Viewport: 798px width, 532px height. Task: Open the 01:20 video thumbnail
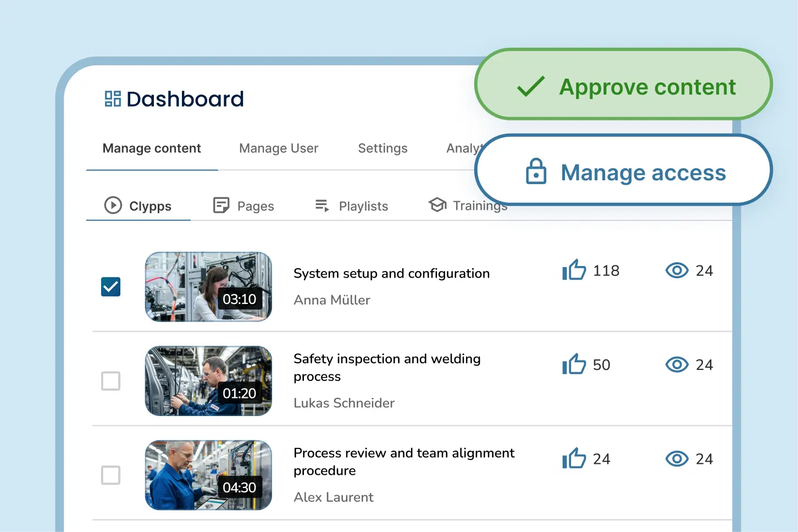(x=208, y=381)
